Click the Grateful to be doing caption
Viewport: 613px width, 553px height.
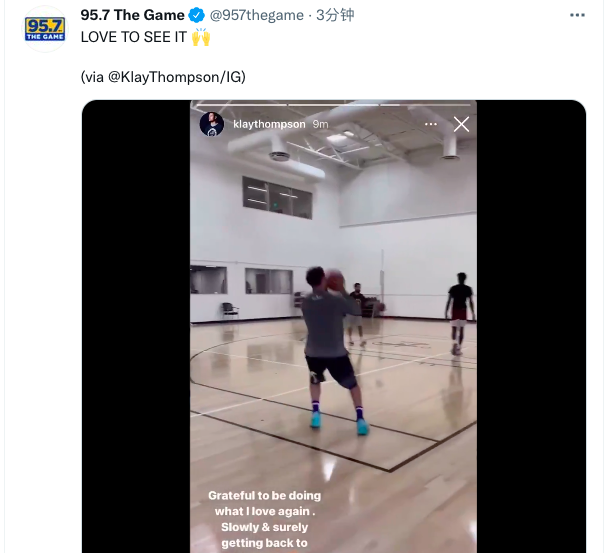265,519
